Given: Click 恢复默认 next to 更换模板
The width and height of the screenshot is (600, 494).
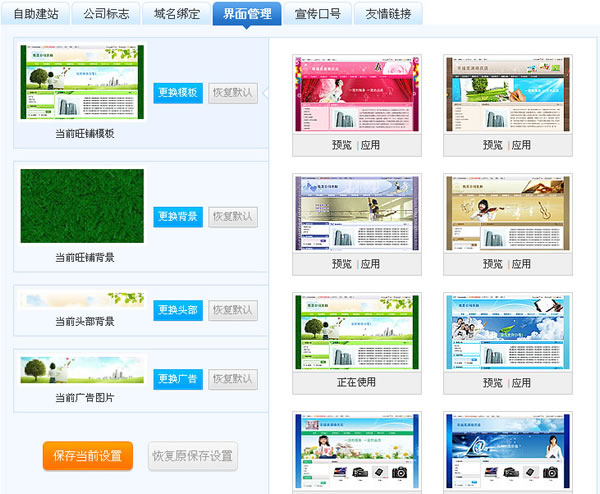Looking at the screenshot, I should click(x=233, y=93).
